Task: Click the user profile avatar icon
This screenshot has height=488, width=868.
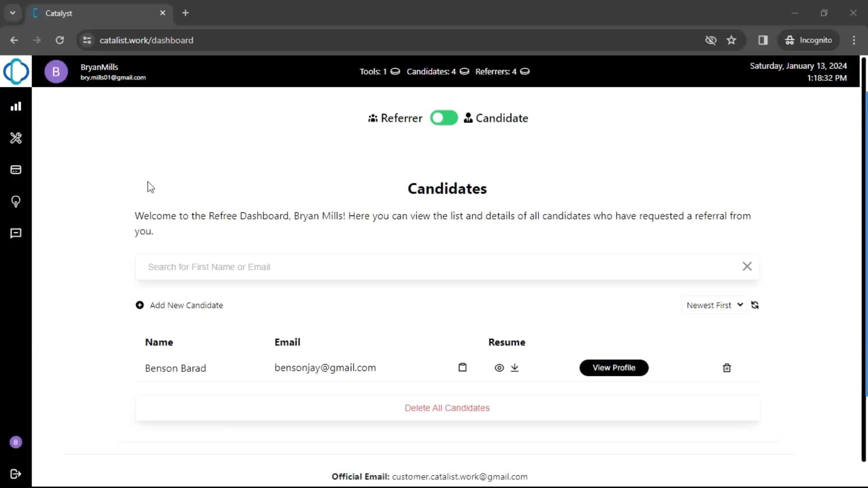Action: [x=56, y=71]
